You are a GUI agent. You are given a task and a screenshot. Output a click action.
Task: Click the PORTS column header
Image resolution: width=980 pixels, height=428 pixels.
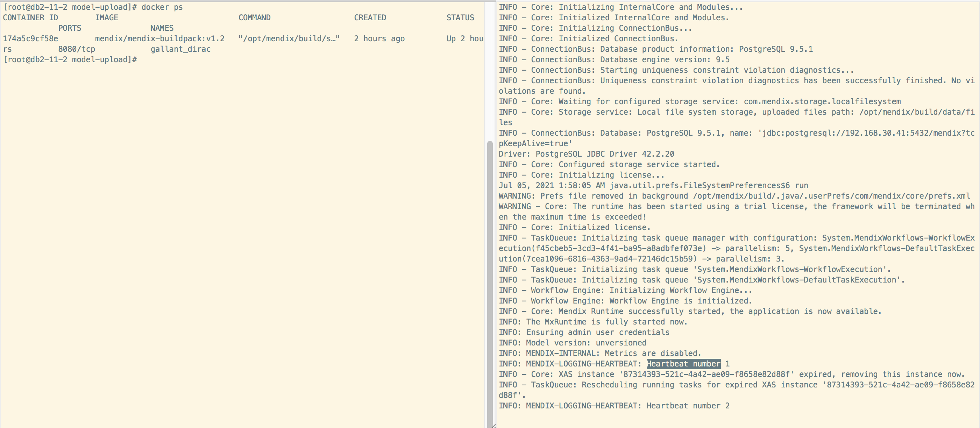tap(70, 28)
